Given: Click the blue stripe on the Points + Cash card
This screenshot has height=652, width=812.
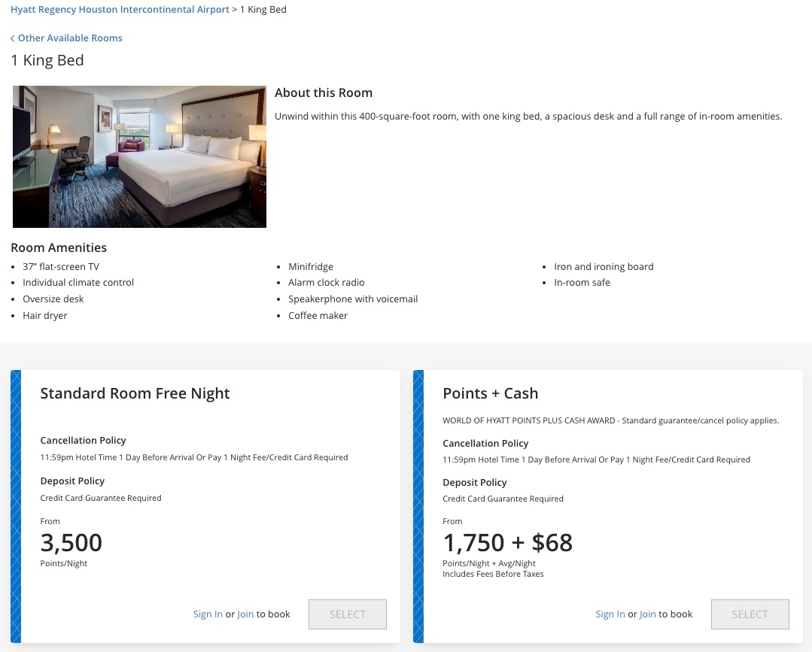Looking at the screenshot, I should pyautogui.click(x=418, y=506).
